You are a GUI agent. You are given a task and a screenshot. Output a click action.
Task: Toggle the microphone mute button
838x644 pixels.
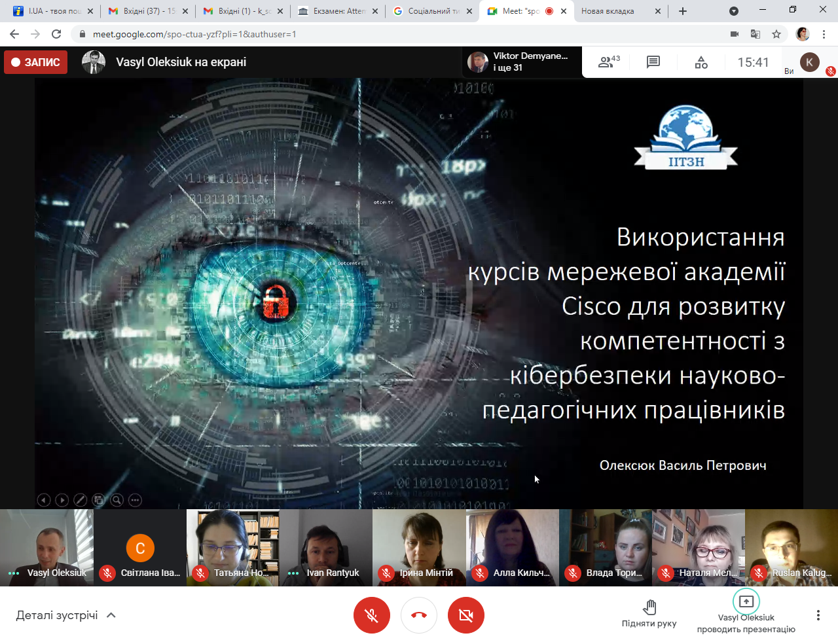coord(372,615)
